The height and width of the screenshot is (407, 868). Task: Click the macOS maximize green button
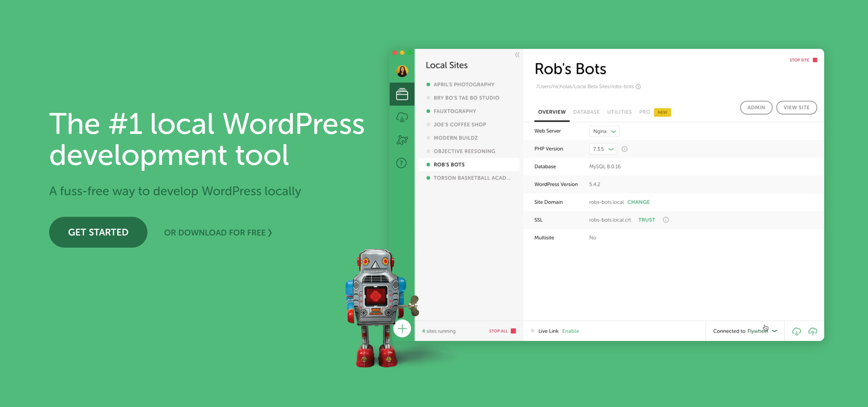(x=409, y=53)
